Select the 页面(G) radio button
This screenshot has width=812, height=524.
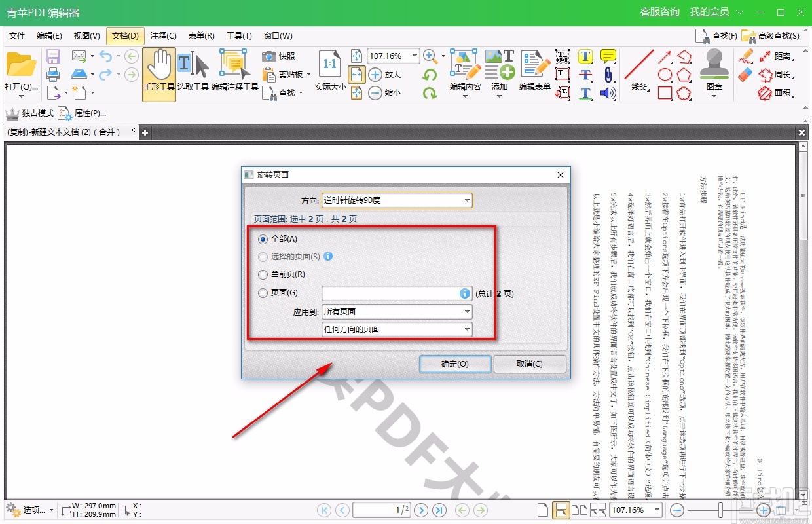click(263, 293)
